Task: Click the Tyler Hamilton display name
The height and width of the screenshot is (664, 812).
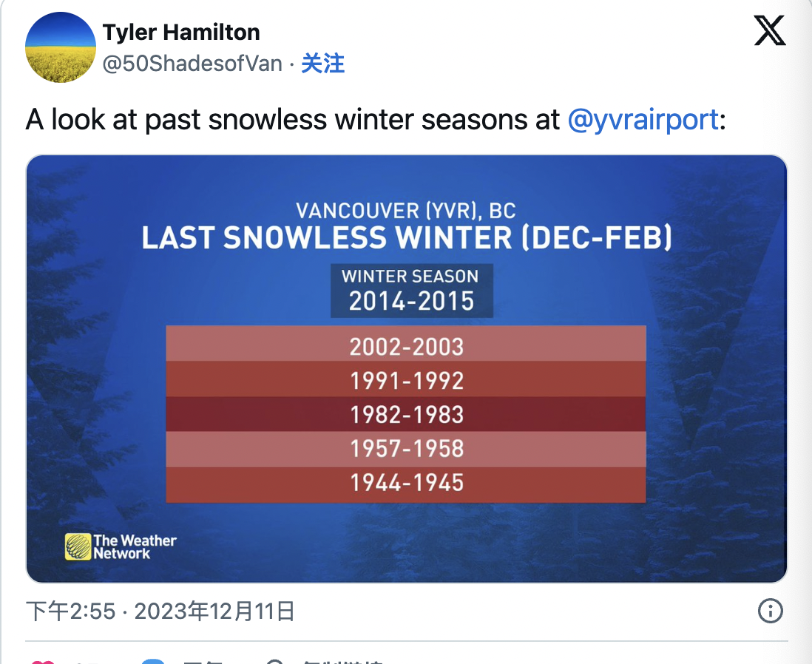Action: 181,33
